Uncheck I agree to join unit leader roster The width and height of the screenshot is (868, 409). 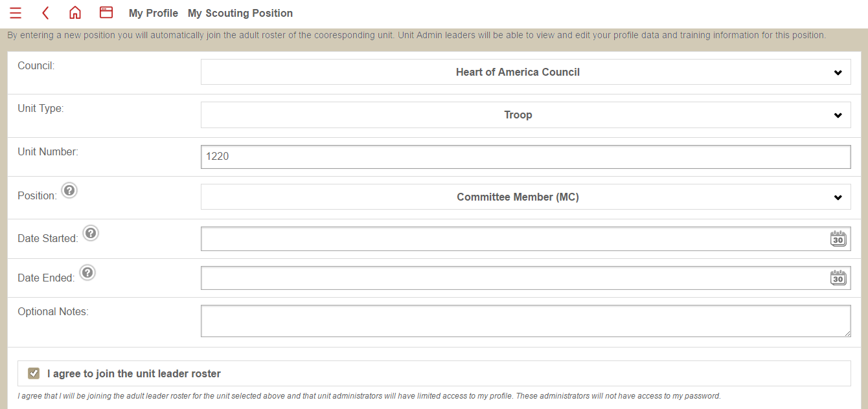[x=34, y=373]
